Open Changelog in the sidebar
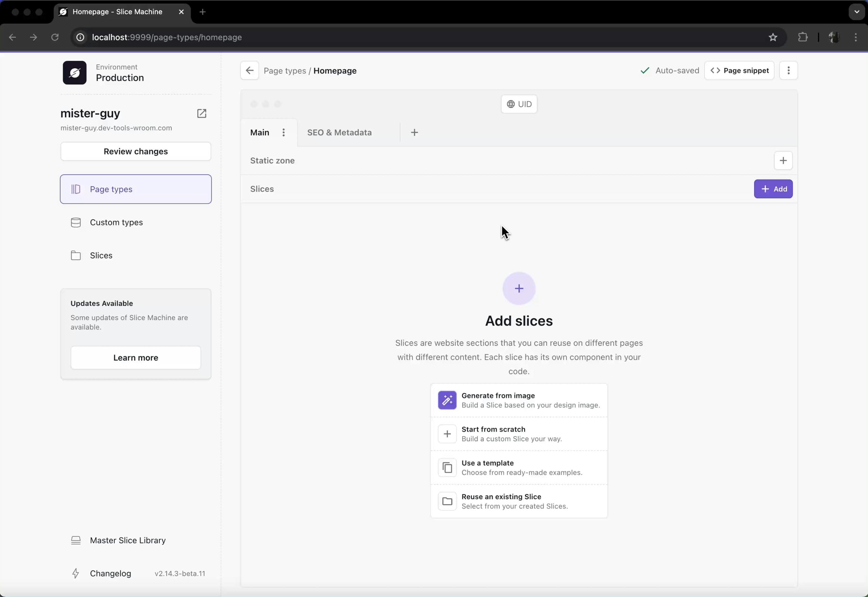Viewport: 868px width, 597px height. 110,574
